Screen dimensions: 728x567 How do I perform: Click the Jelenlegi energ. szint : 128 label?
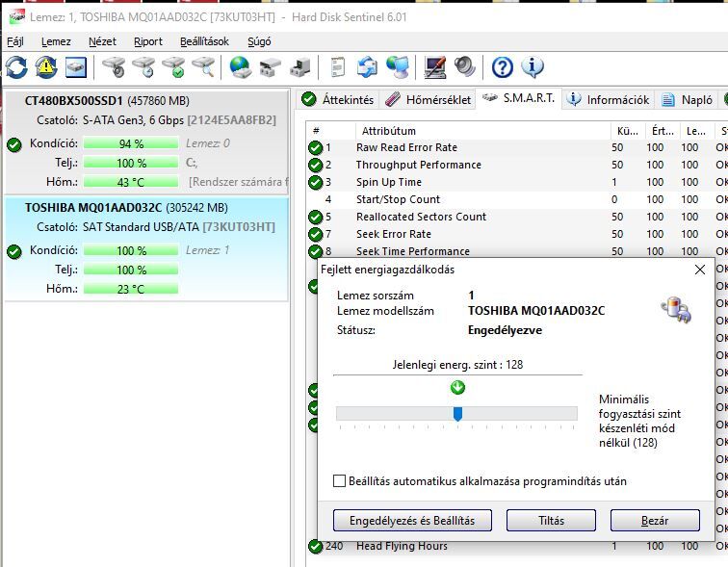pyautogui.click(x=457, y=365)
